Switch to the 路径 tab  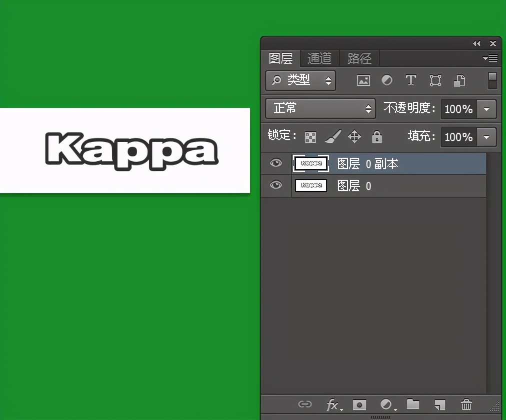(359, 58)
